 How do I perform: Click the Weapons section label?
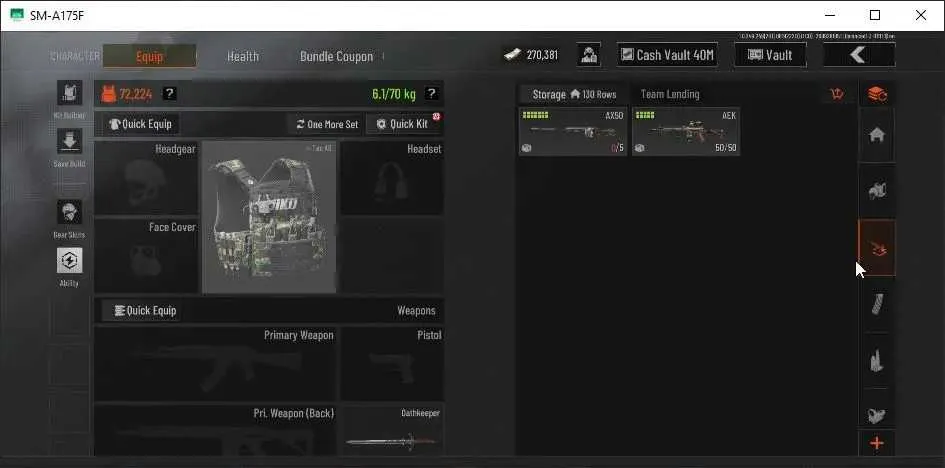(x=416, y=311)
